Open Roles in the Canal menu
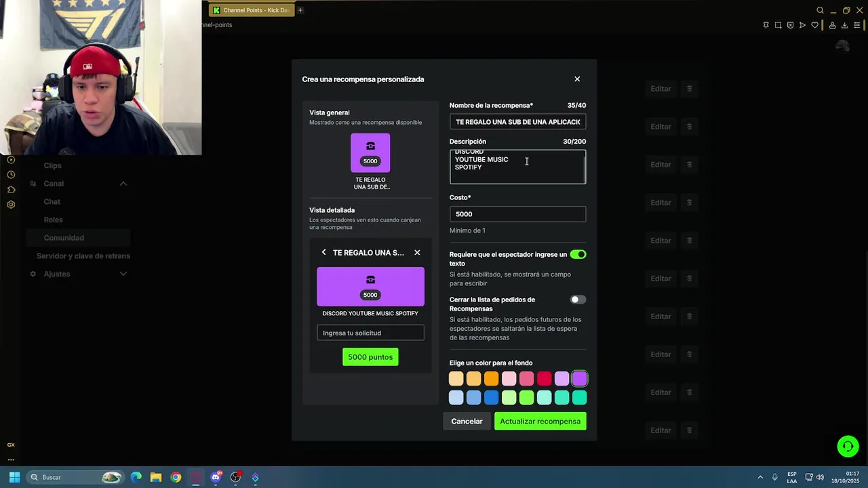This screenshot has width=868, height=488. 53,220
